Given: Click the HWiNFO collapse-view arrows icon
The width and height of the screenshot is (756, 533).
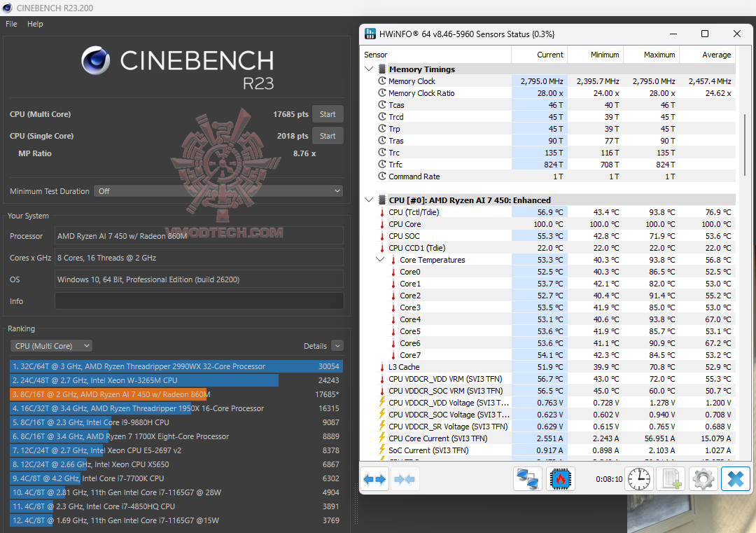Looking at the screenshot, I should pyautogui.click(x=405, y=479).
